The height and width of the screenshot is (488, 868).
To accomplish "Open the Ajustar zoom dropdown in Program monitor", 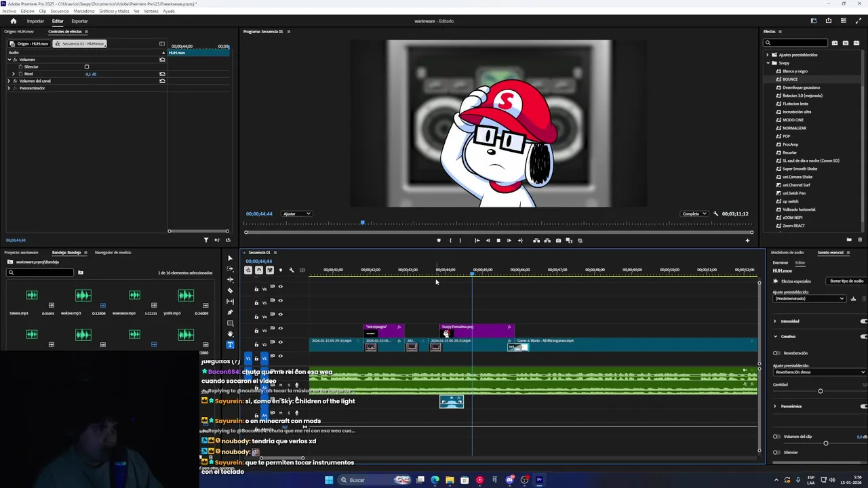I will click(297, 214).
